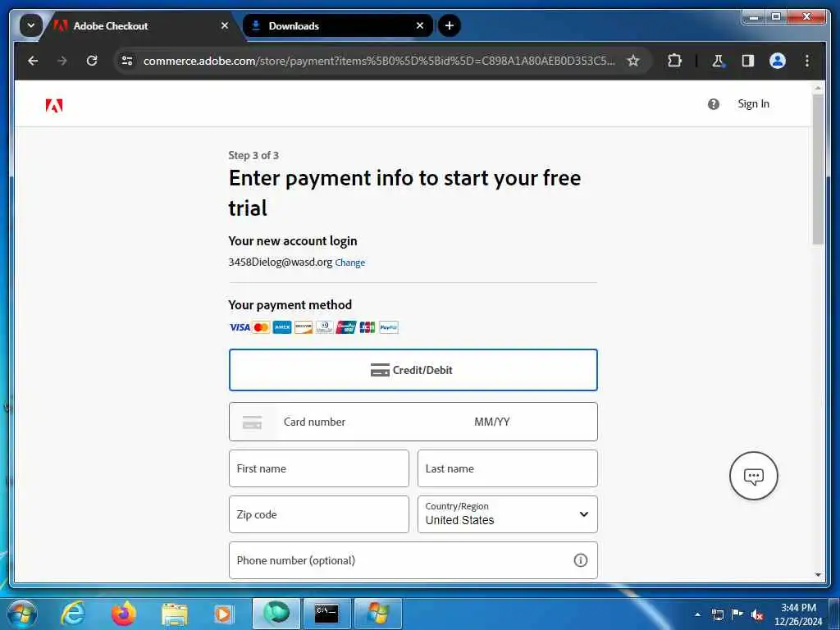Screen dimensions: 840x630
Task: Focus the Phone number (optional) field
Action: click(x=413, y=560)
